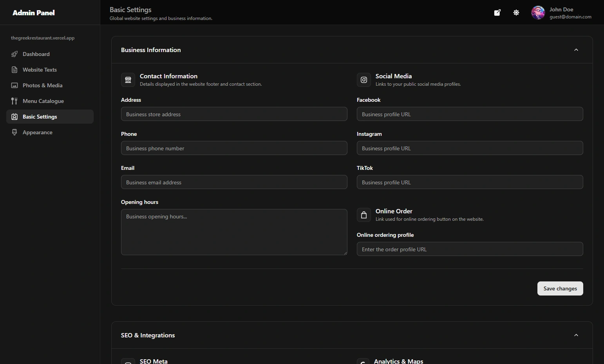
Task: Click the SEO Meta section icon
Action: (128, 361)
